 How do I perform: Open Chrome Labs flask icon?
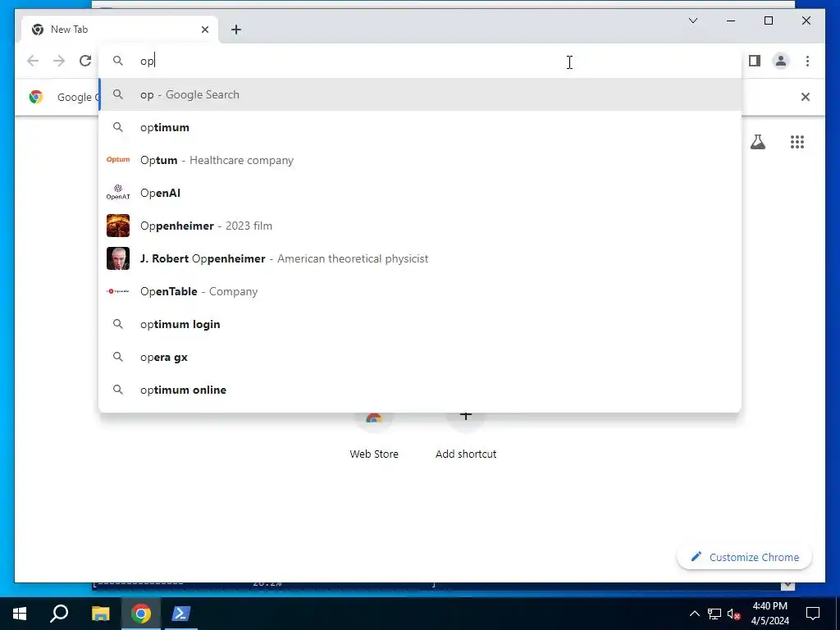[757, 142]
